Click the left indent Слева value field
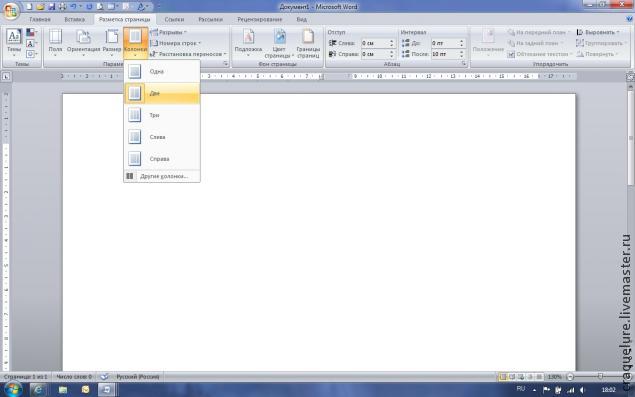The width and height of the screenshot is (635, 397). point(375,43)
